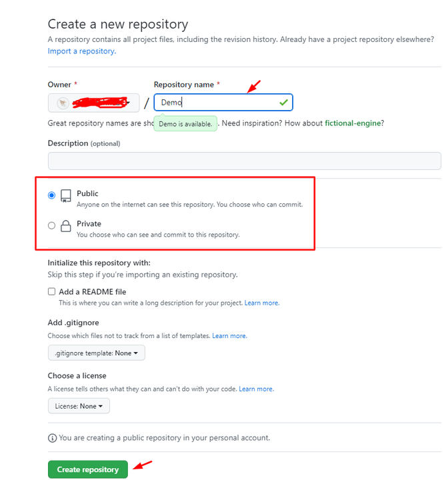Click the Create repository button
448x480 pixels.
(x=88, y=469)
